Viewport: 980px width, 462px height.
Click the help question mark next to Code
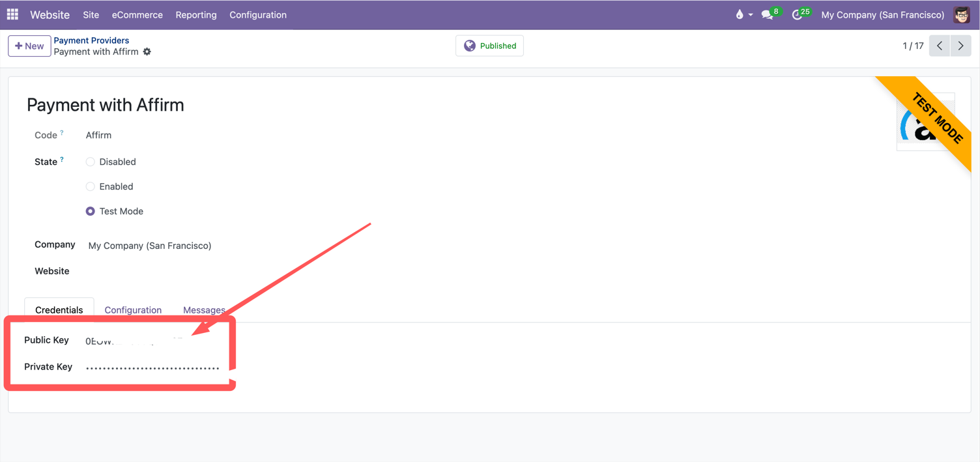(x=62, y=132)
